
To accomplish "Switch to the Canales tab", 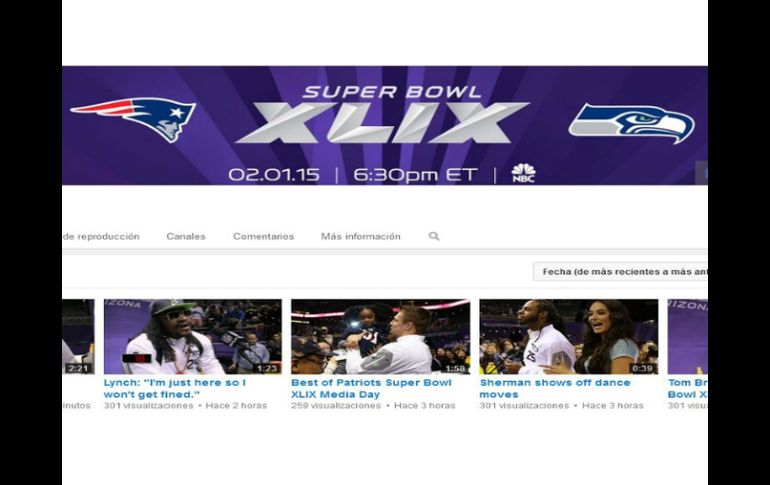I will [x=186, y=237].
